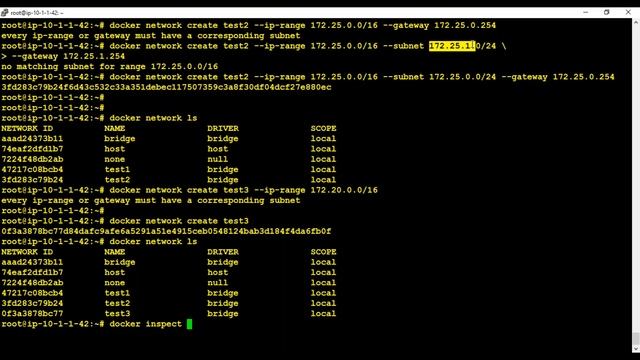The height and width of the screenshot is (360, 640).
Task: Click the green cursor block
Action: point(189,324)
